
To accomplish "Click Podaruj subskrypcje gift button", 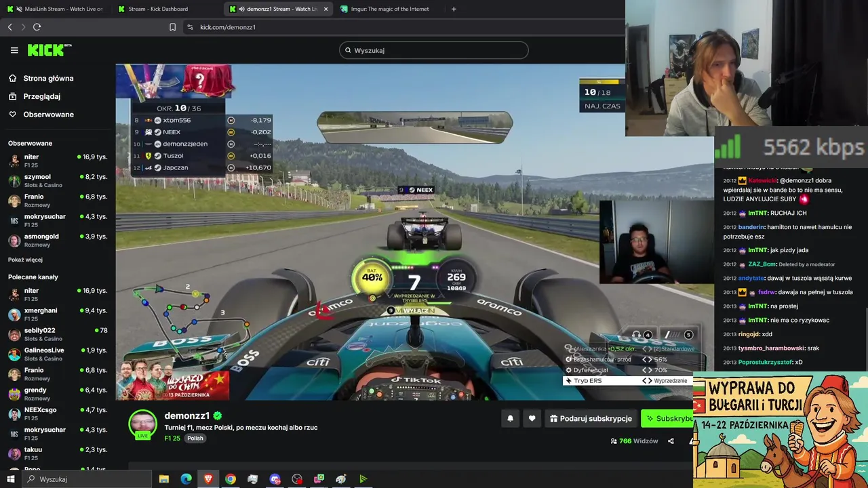I will (591, 419).
